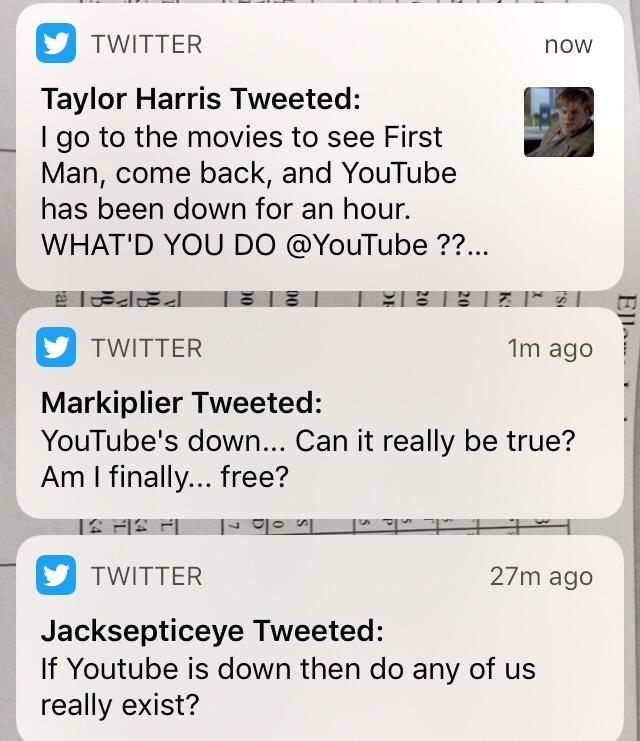The image size is (640, 741).
Task: Tap the Twitter bird icon on Markiplier notification
Action: [x=56, y=348]
